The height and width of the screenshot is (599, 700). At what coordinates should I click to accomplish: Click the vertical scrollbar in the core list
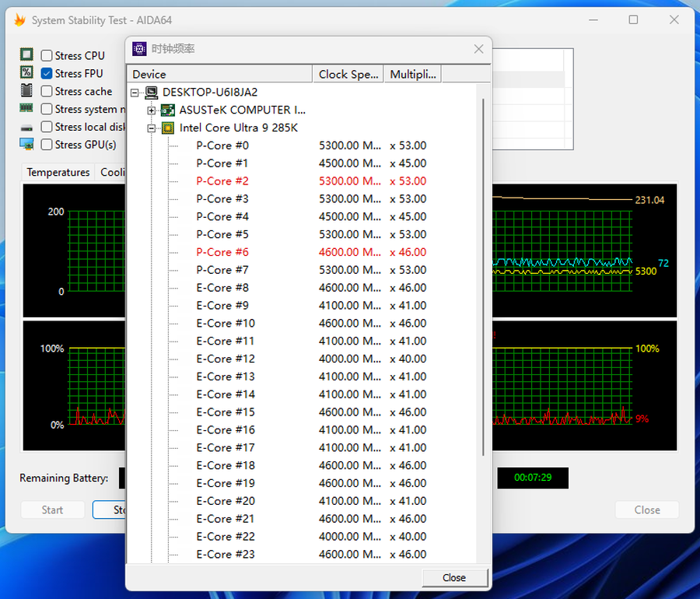tap(484, 277)
